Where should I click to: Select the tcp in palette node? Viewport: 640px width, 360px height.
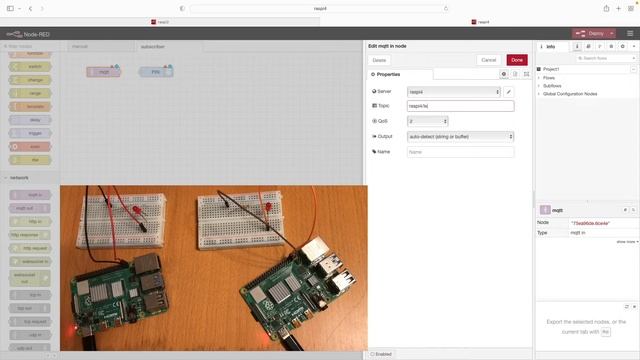(x=31, y=295)
